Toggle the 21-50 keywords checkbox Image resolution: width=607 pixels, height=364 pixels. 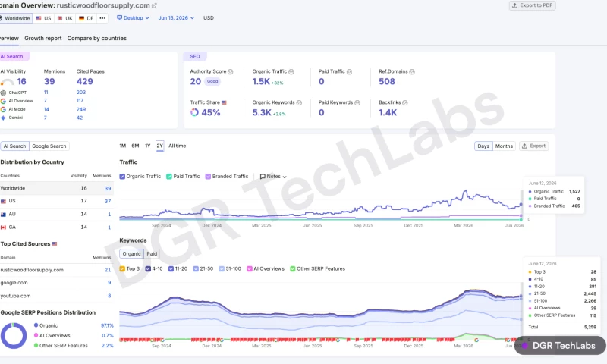pyautogui.click(x=196, y=269)
